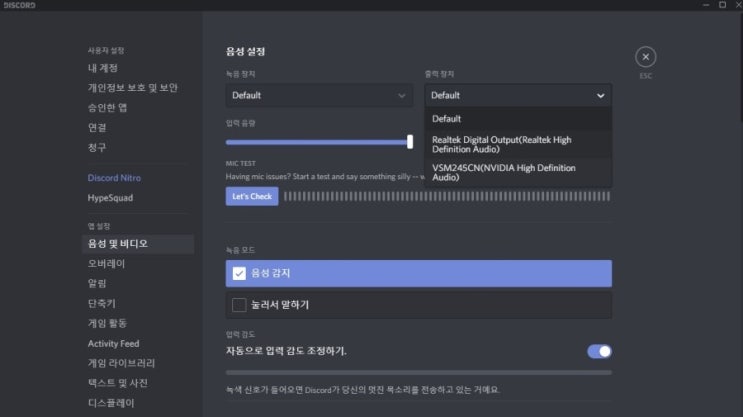This screenshot has height=417, width=743.
Task: Select the 눌러서 말하기 input mode row
Action: click(418, 305)
